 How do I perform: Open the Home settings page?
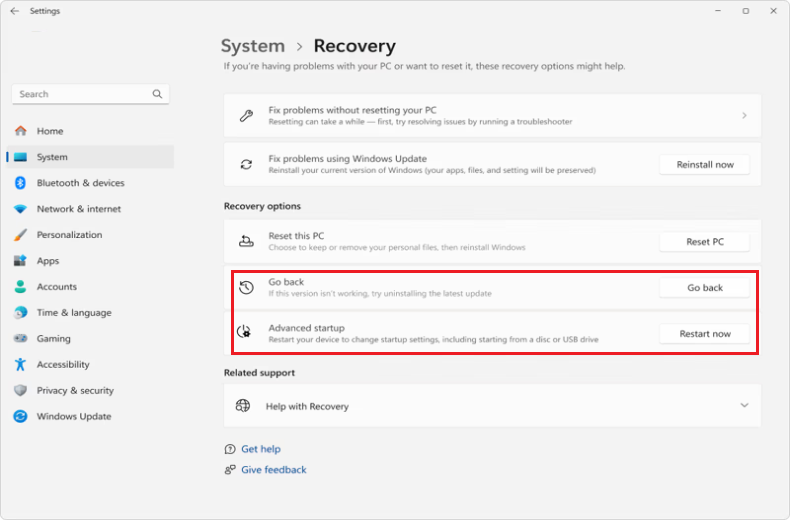pos(91,131)
